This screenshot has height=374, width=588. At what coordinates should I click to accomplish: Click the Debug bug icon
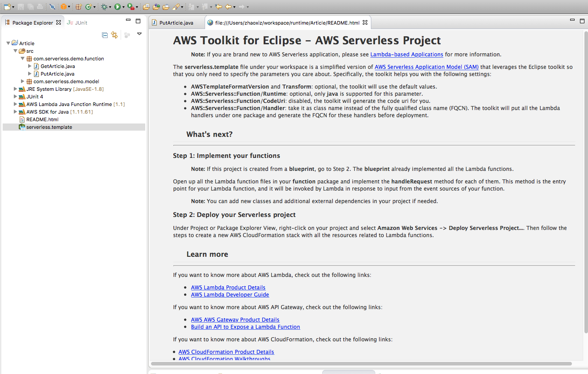104,7
